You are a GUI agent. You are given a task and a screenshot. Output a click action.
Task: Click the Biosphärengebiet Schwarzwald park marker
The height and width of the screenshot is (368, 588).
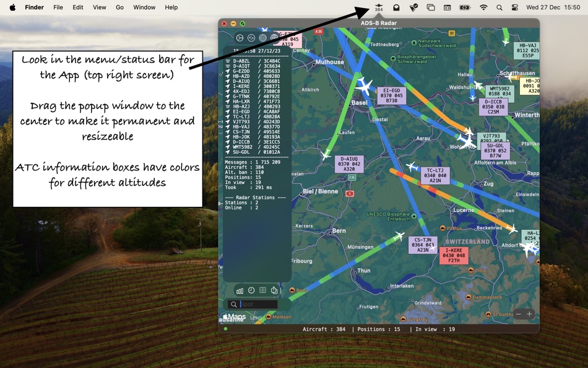393,59
